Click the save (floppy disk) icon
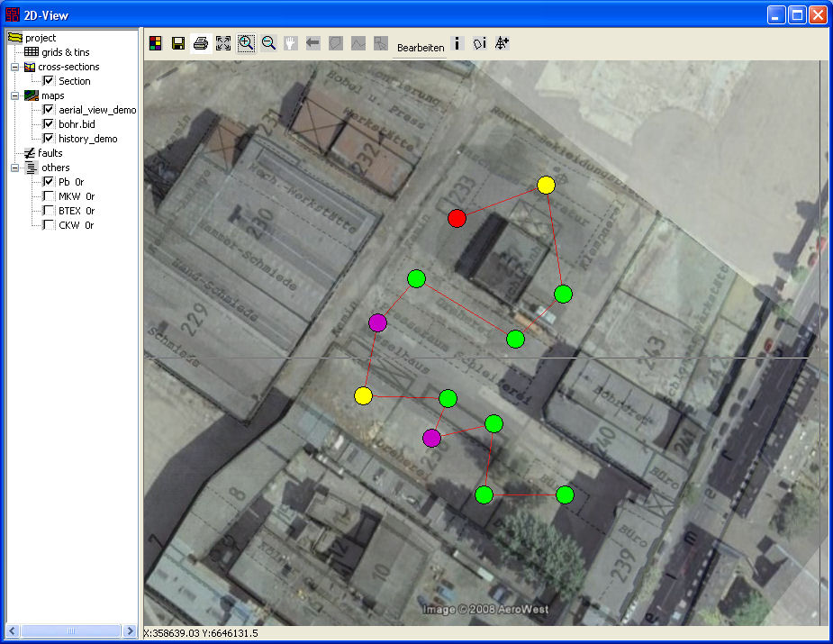Image resolution: width=833 pixels, height=644 pixels. [178, 43]
